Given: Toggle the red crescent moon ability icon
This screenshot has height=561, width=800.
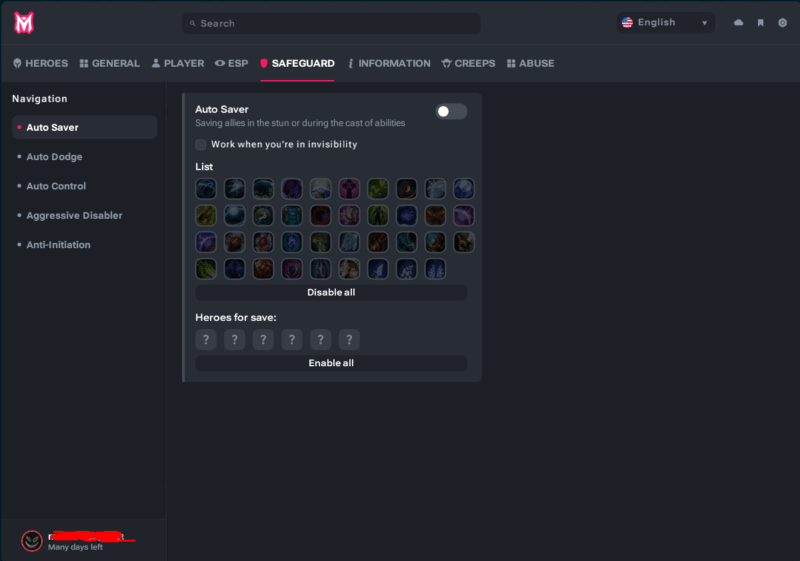Looking at the screenshot, I should [x=407, y=189].
